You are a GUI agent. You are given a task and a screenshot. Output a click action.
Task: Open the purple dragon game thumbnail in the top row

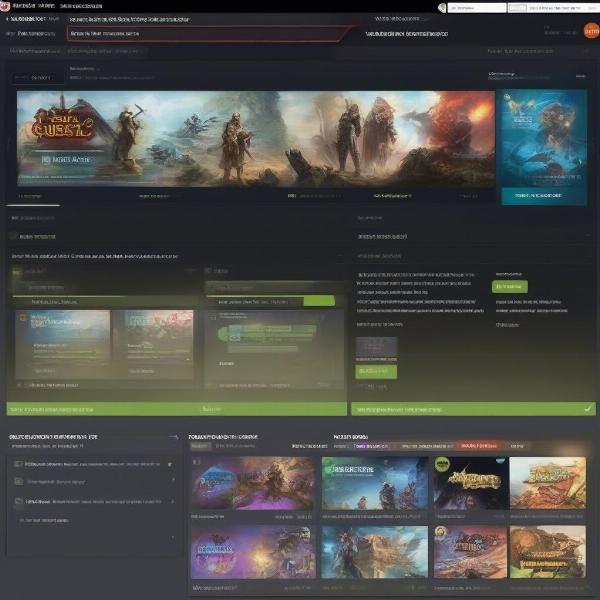[x=252, y=483]
